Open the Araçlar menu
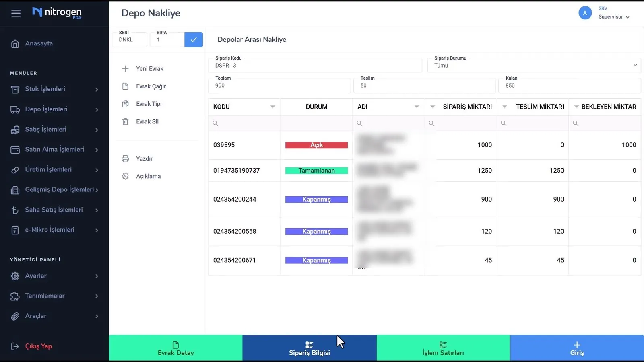Viewport: 644px width, 362px height. 54,316
